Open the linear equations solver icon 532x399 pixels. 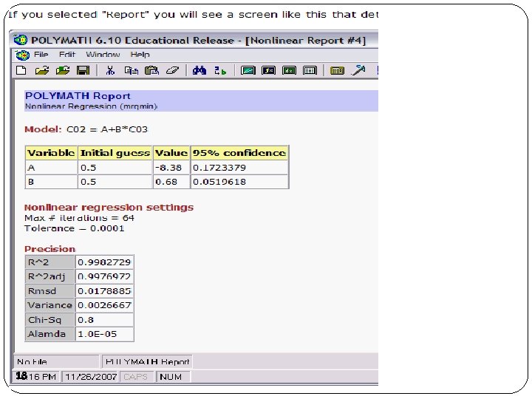(248, 70)
